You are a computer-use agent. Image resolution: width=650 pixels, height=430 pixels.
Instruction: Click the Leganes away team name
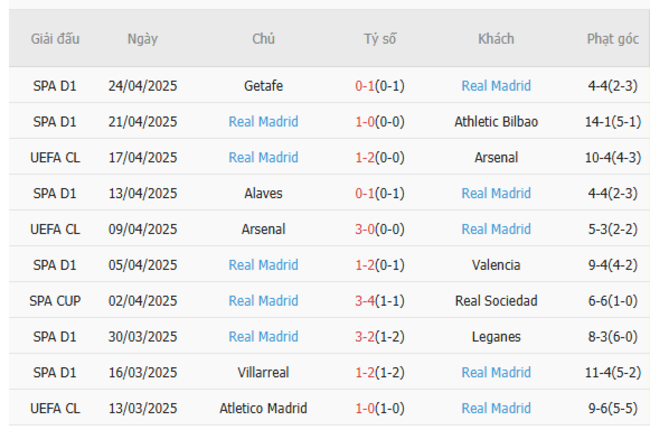496,337
